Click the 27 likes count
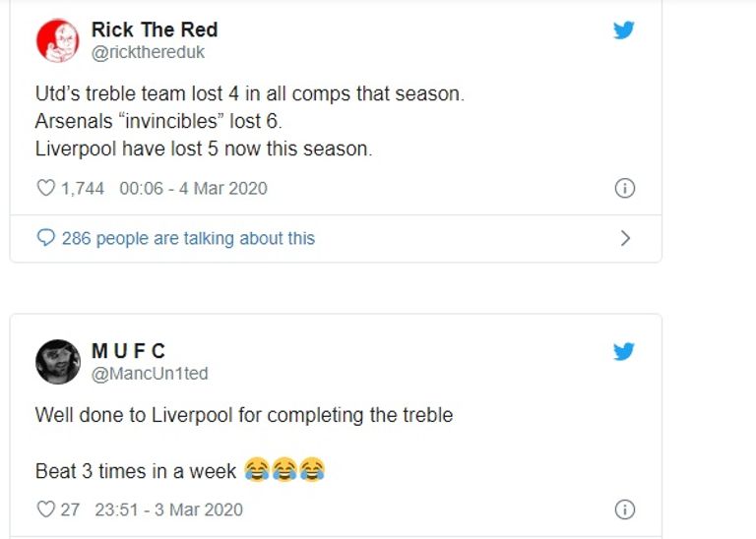Viewport: 756px width, 539px height. (x=70, y=509)
